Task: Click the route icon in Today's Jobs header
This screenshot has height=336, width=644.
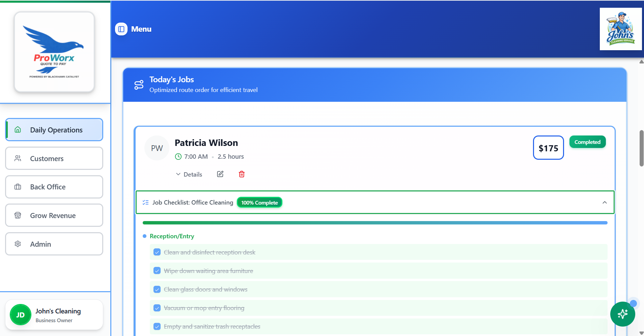Action: click(x=139, y=85)
